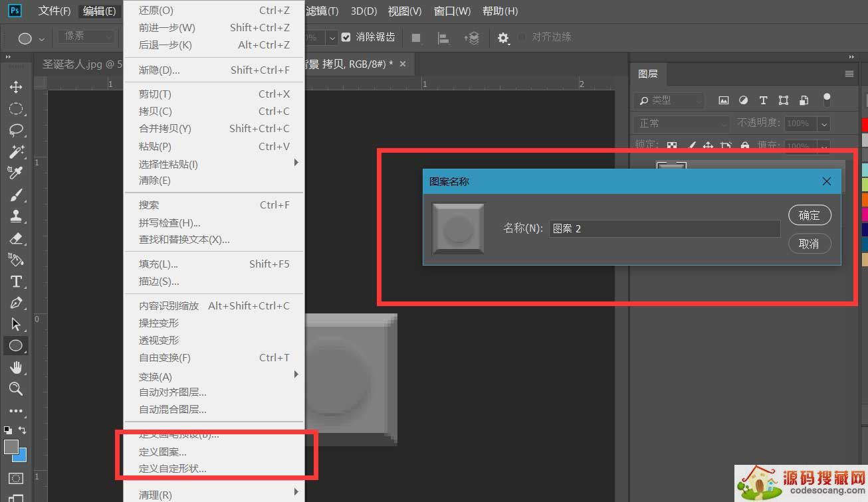Select the Pen tool
868x502 pixels.
pos(16,303)
